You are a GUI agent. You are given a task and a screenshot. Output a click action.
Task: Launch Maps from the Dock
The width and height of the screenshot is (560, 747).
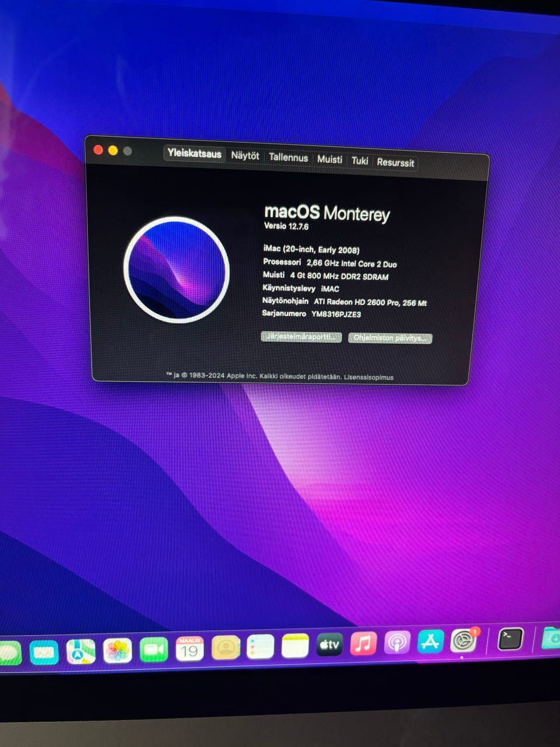click(x=81, y=651)
